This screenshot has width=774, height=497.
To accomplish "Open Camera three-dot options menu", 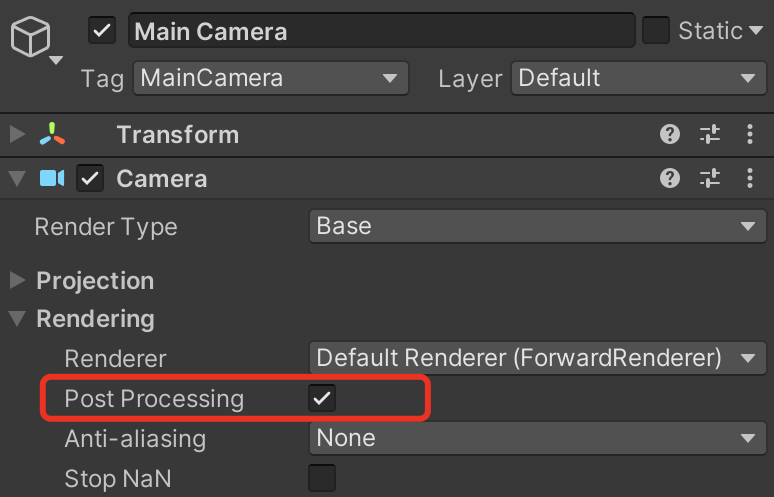I will [750, 178].
